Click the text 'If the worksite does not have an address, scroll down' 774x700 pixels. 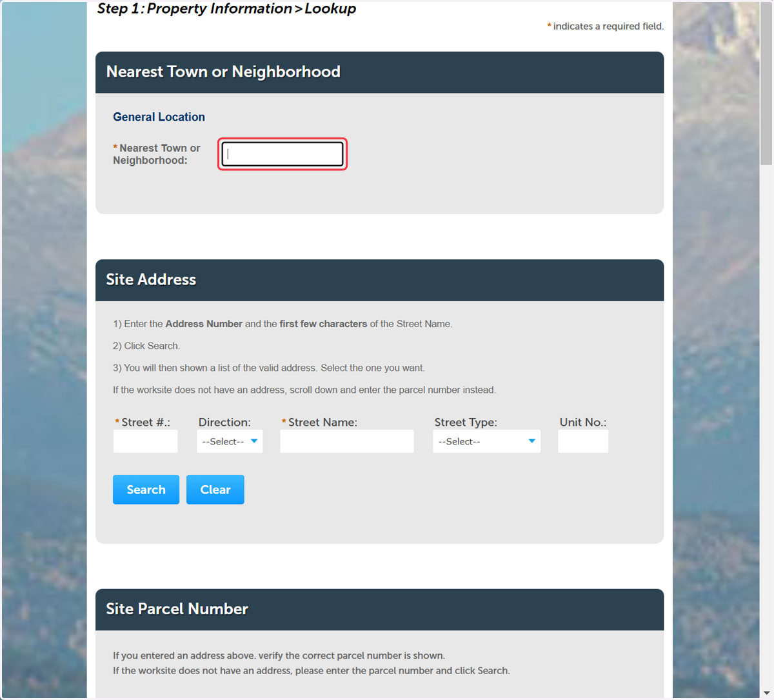pos(304,390)
